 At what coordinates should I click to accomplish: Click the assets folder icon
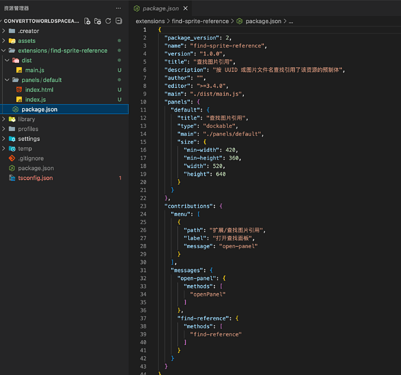pos(12,41)
